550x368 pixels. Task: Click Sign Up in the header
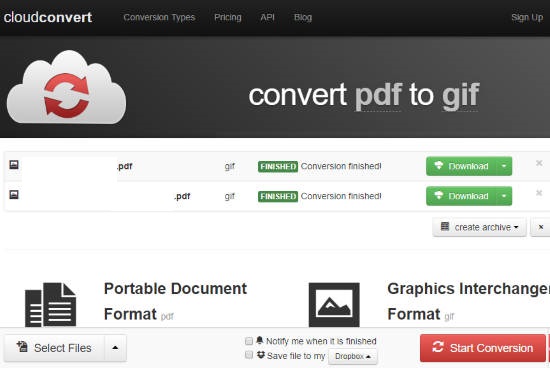(x=527, y=18)
